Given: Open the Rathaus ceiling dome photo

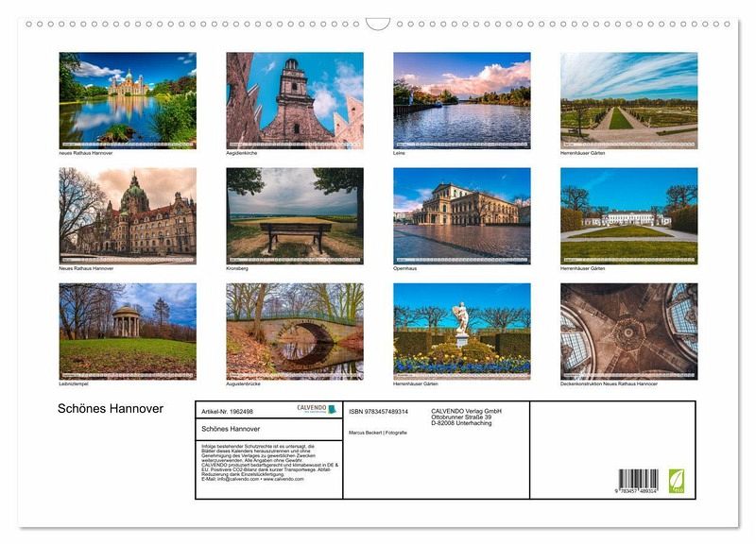Looking at the screenshot, I should [x=628, y=332].
